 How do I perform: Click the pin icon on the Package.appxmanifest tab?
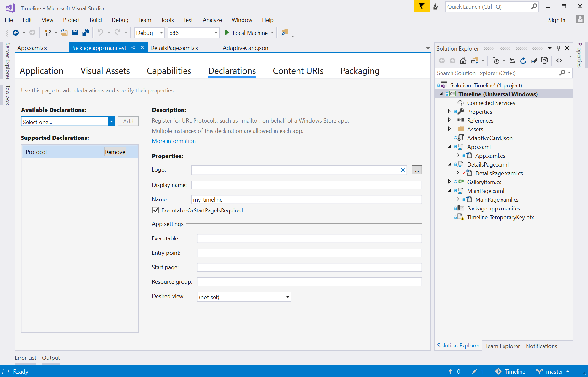(134, 48)
